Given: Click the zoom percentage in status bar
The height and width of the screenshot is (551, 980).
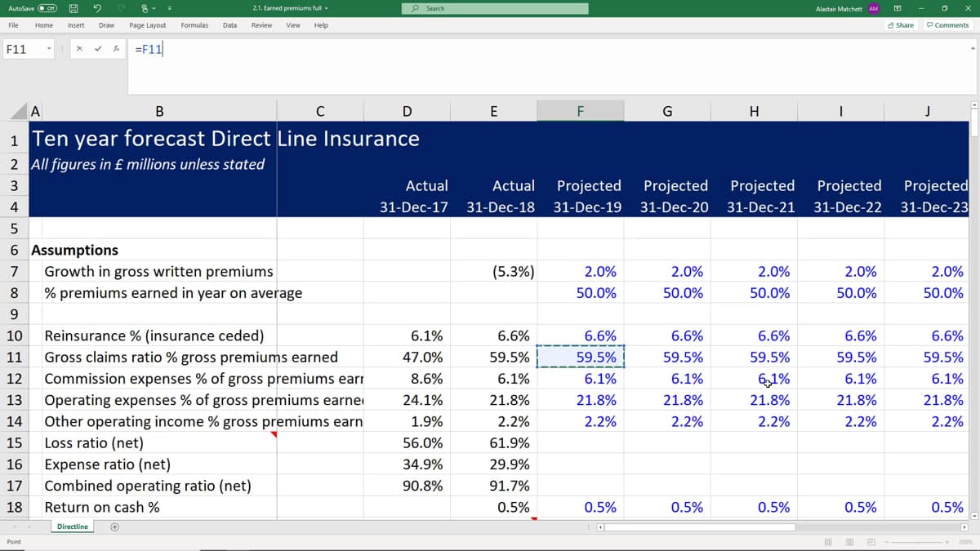Looking at the screenshot, I should 966,542.
